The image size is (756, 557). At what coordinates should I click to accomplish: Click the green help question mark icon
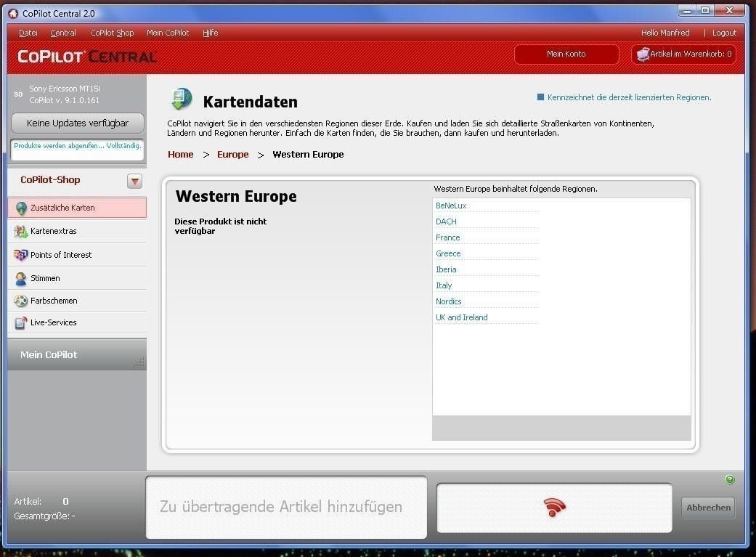tap(729, 479)
